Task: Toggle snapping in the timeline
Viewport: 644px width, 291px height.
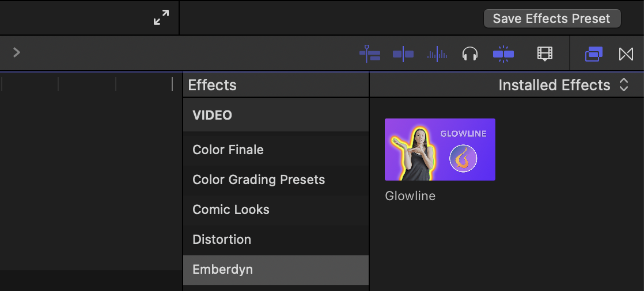Action: point(503,54)
